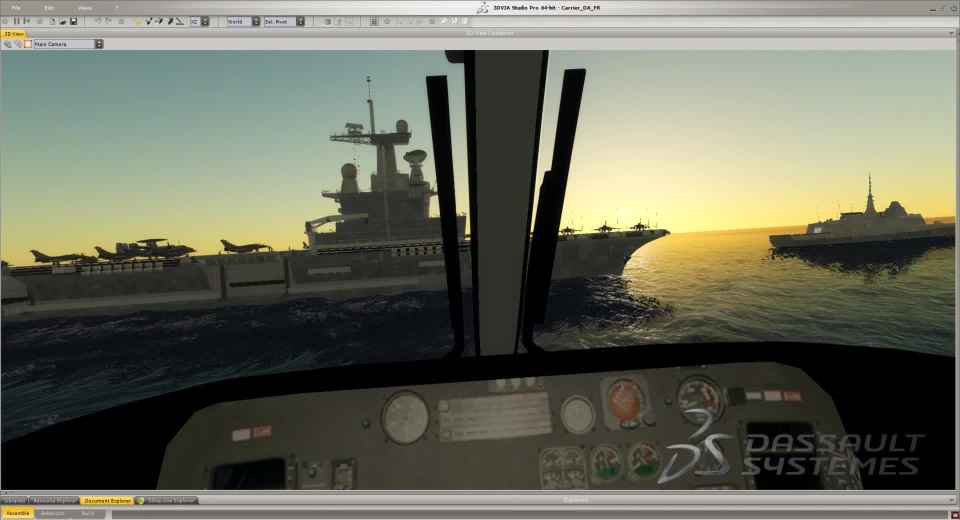Open the World reference dropdown
Image resolution: width=960 pixels, height=520 pixels.
pos(256,21)
